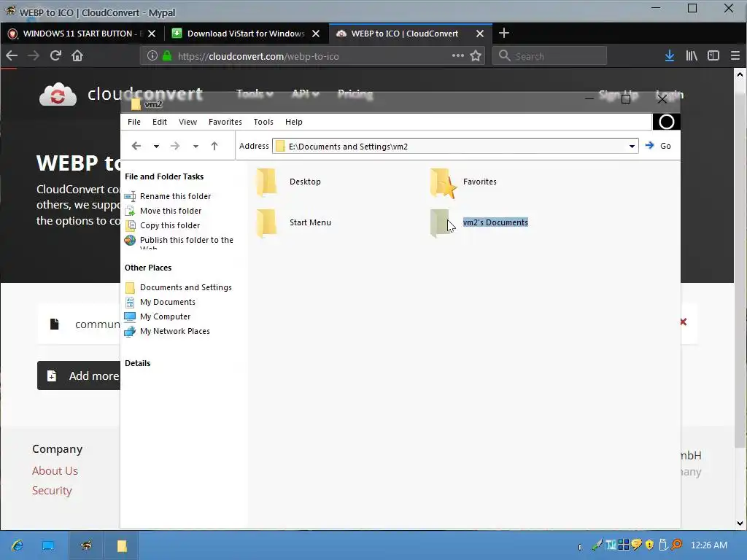The width and height of the screenshot is (747, 560).
Task: Expand the Explorer back history dropdown
Action: pos(156,146)
